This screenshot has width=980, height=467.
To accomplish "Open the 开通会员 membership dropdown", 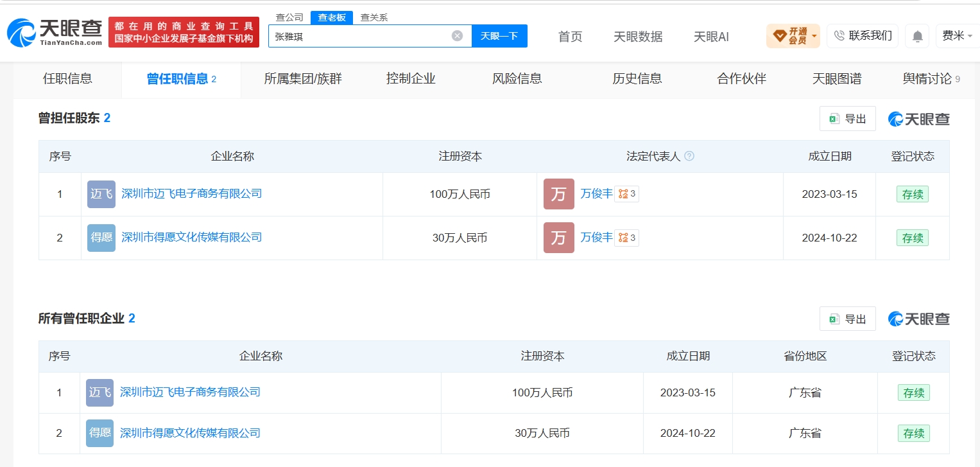I will click(x=793, y=36).
